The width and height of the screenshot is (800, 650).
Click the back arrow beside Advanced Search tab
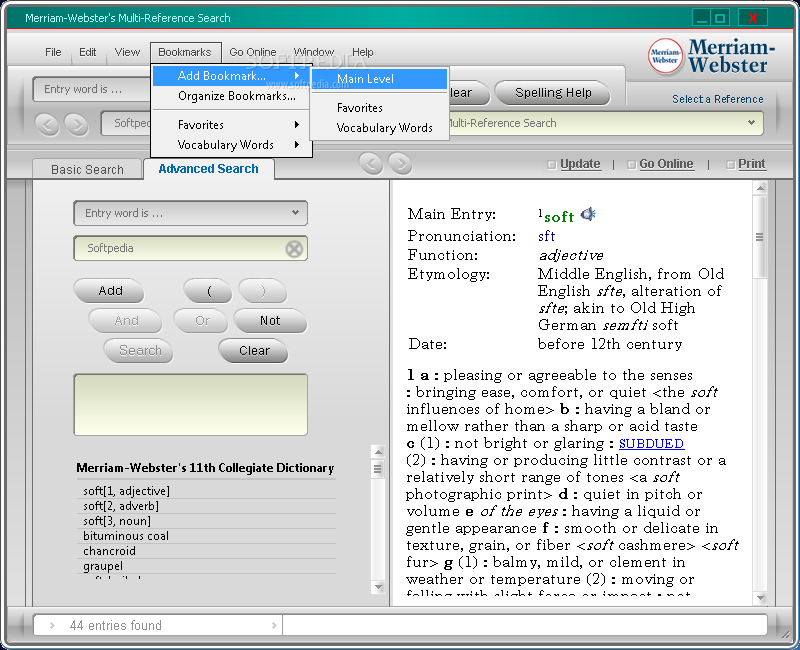click(371, 163)
